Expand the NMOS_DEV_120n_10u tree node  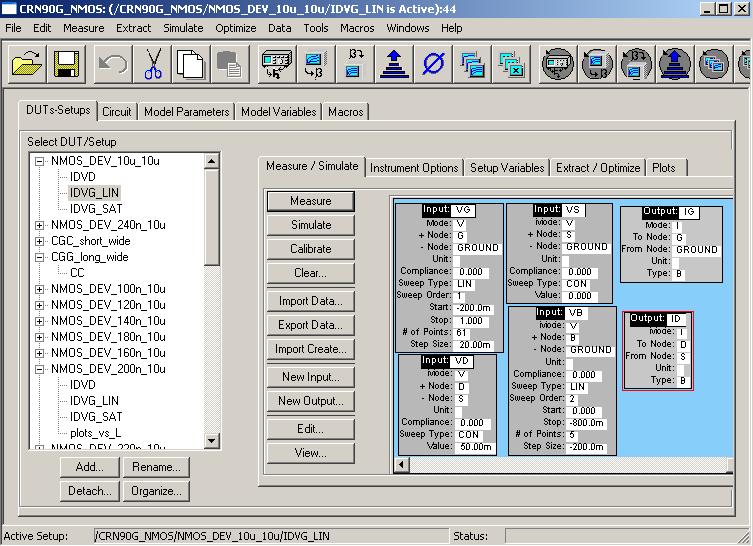point(40,305)
